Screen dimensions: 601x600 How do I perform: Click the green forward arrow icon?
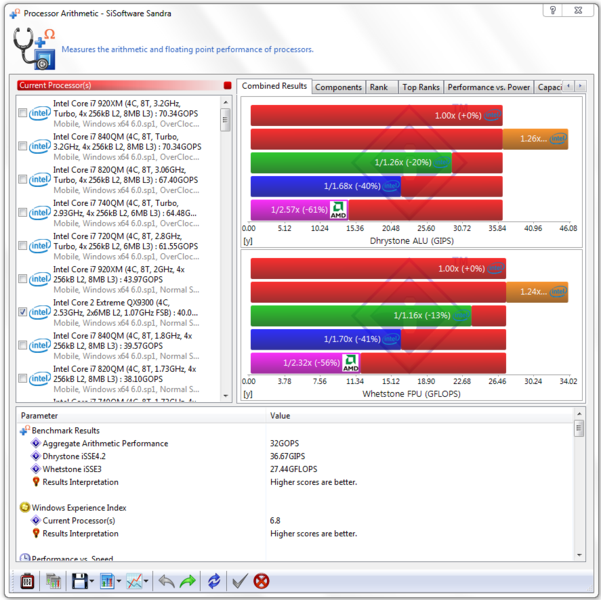point(187,581)
